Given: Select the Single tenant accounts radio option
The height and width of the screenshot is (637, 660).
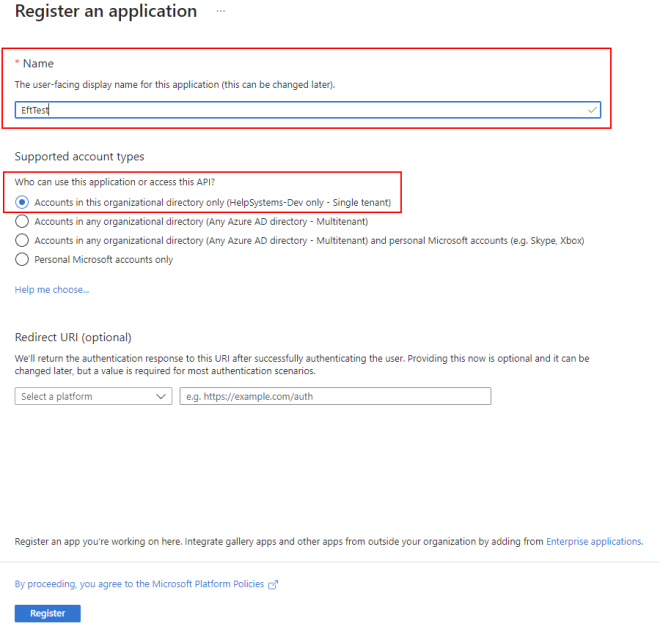Looking at the screenshot, I should pos(22,202).
